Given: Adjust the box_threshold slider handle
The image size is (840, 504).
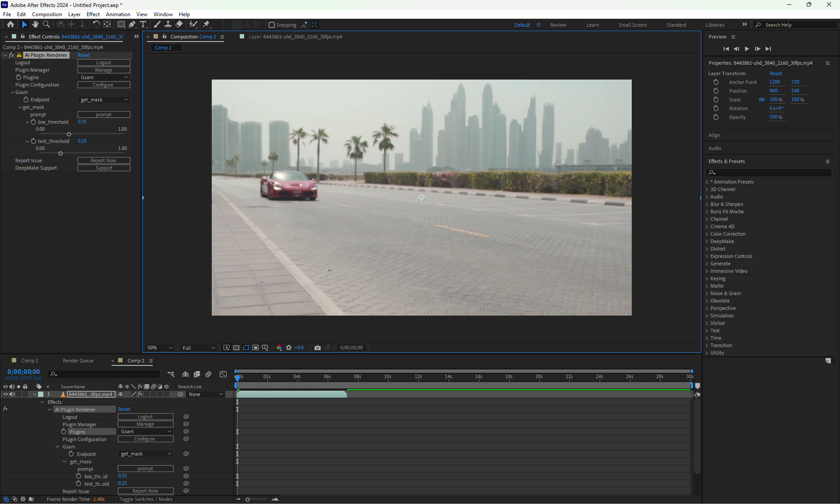Looking at the screenshot, I should [69, 134].
